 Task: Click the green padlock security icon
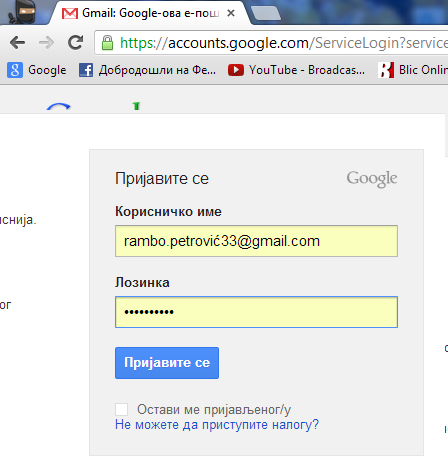pyautogui.click(x=107, y=43)
